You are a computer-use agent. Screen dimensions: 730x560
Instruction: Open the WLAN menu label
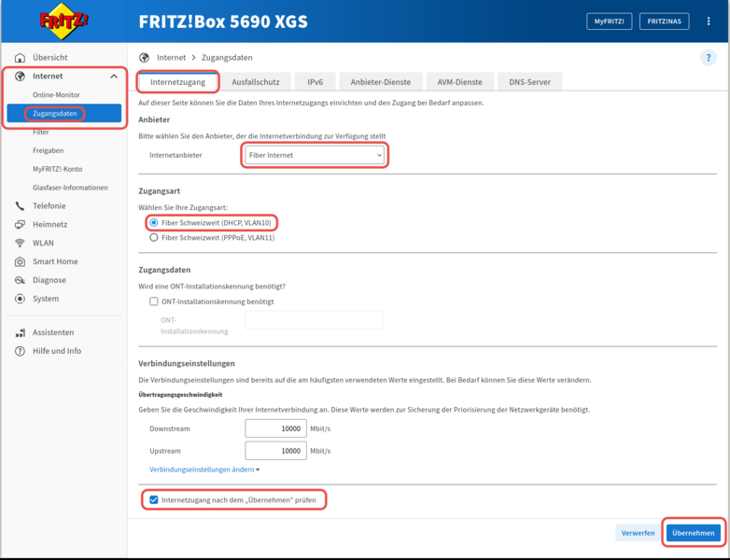[x=43, y=243]
